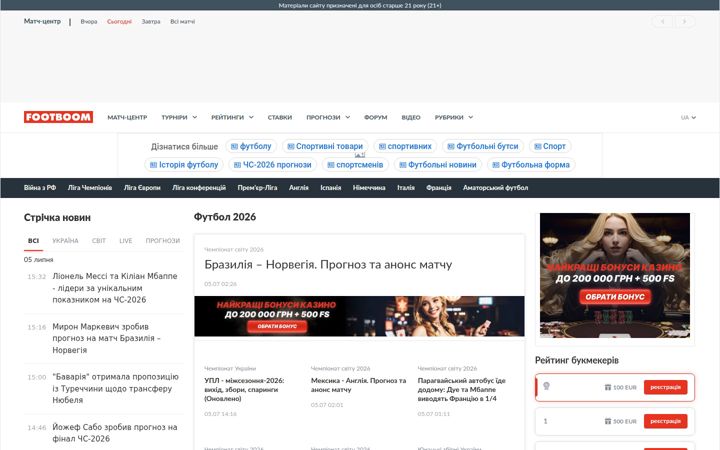Click the спортивних ad chip
The width and height of the screenshot is (720, 450).
point(405,146)
